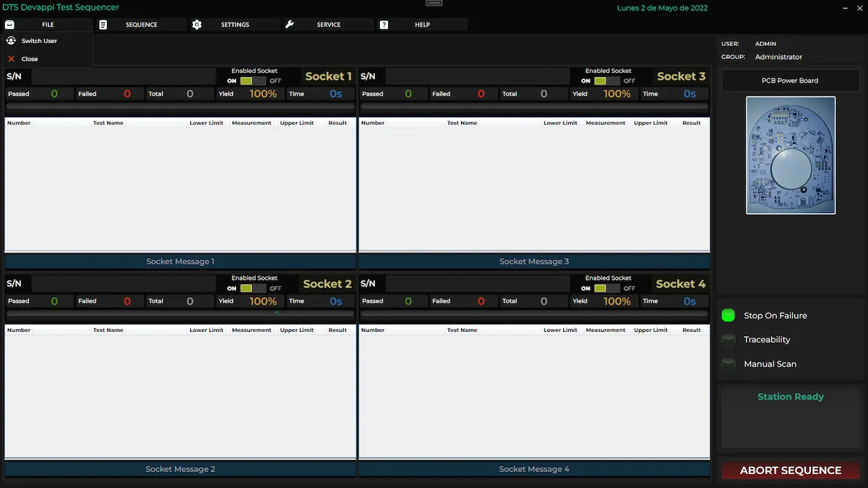Click the Measurement column header in Socket 3
This screenshot has width=868, height=488.
(606, 123)
